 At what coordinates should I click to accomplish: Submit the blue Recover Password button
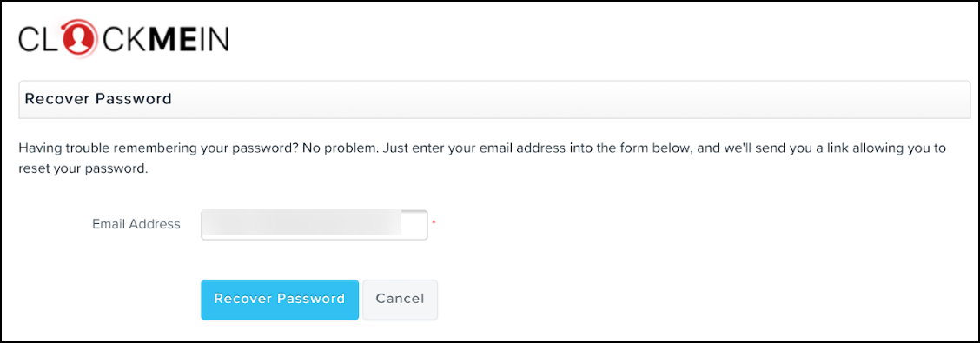click(x=280, y=300)
